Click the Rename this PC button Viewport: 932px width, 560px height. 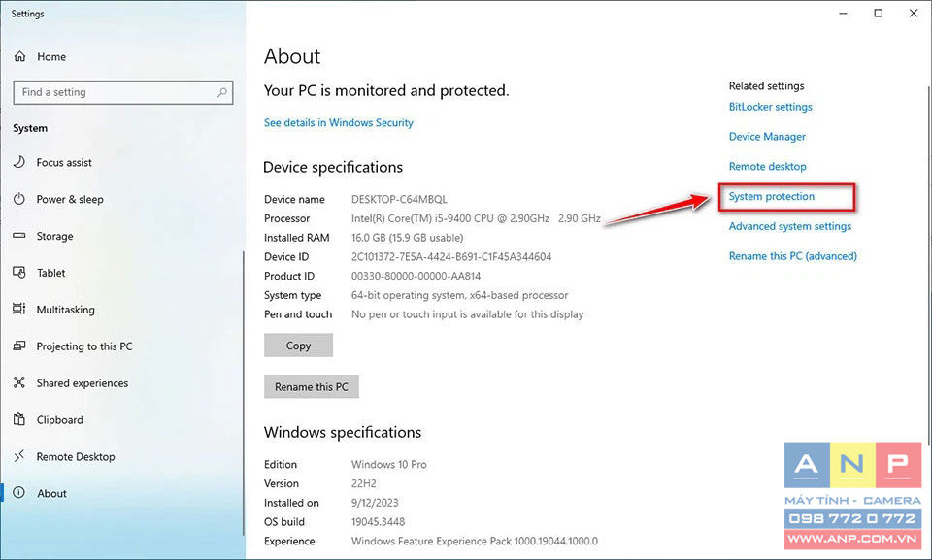(x=312, y=386)
